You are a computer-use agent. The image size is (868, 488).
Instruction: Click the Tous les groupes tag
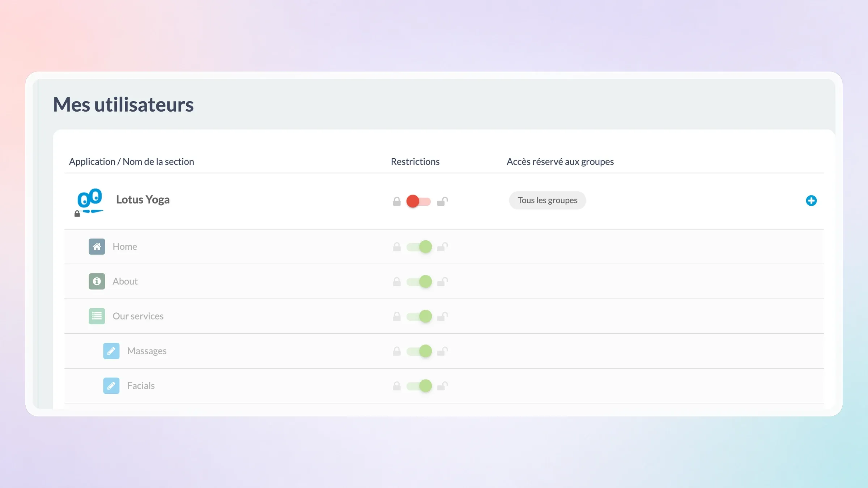click(x=548, y=200)
